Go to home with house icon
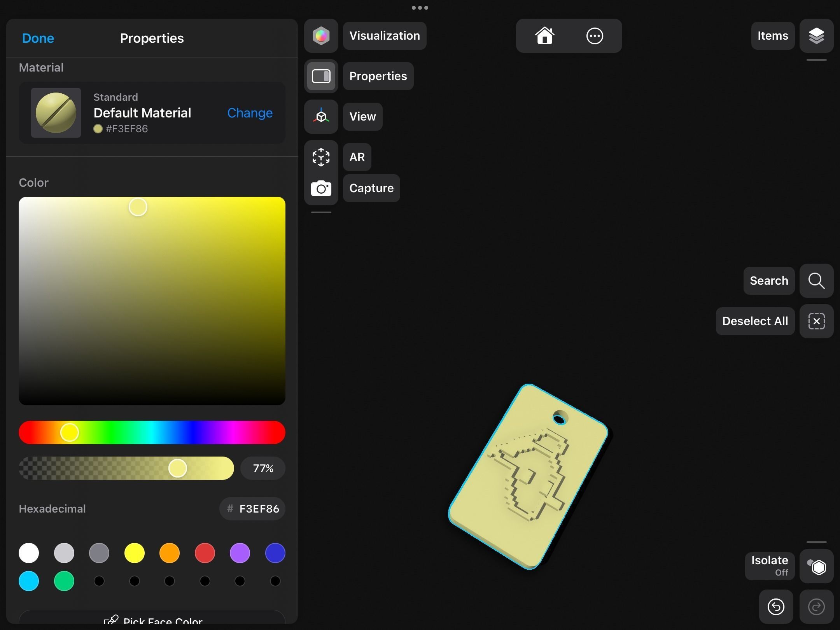This screenshot has height=630, width=840. pyautogui.click(x=544, y=36)
